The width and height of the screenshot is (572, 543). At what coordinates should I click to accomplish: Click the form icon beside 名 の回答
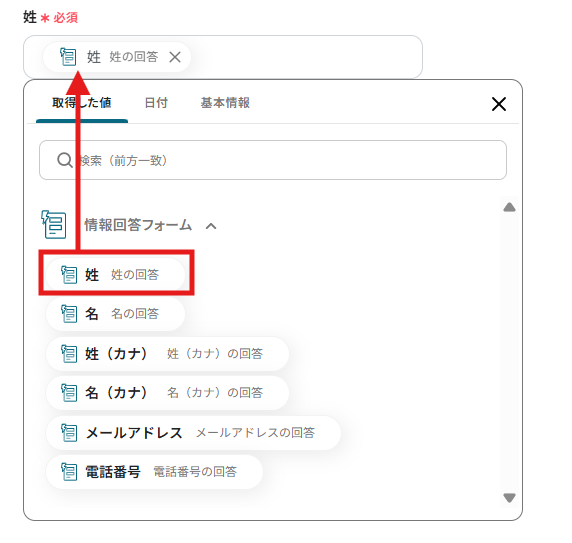69,314
